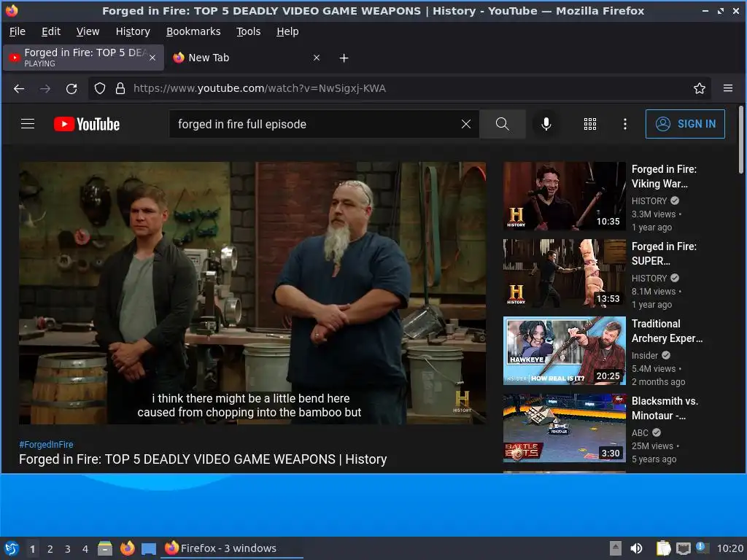This screenshot has width=747, height=560.
Task: Clear the YouTube search text
Action: pos(466,124)
